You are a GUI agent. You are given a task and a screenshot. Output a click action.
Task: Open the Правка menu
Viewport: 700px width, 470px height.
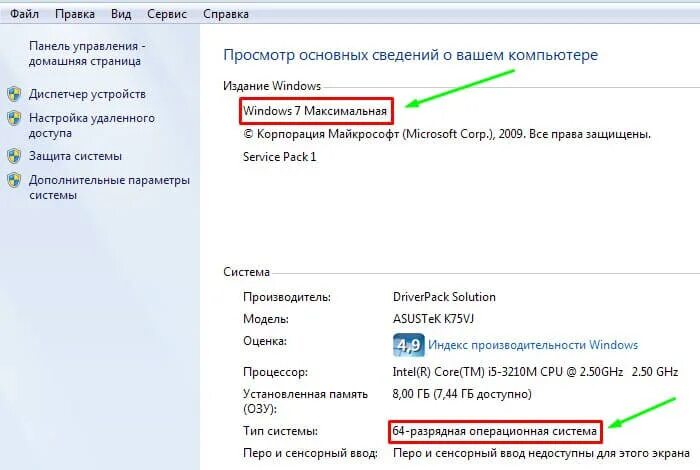[75, 14]
